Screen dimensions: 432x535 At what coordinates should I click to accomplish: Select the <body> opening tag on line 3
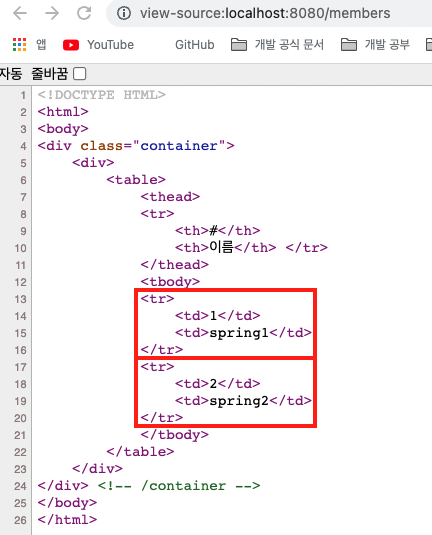pos(63,129)
